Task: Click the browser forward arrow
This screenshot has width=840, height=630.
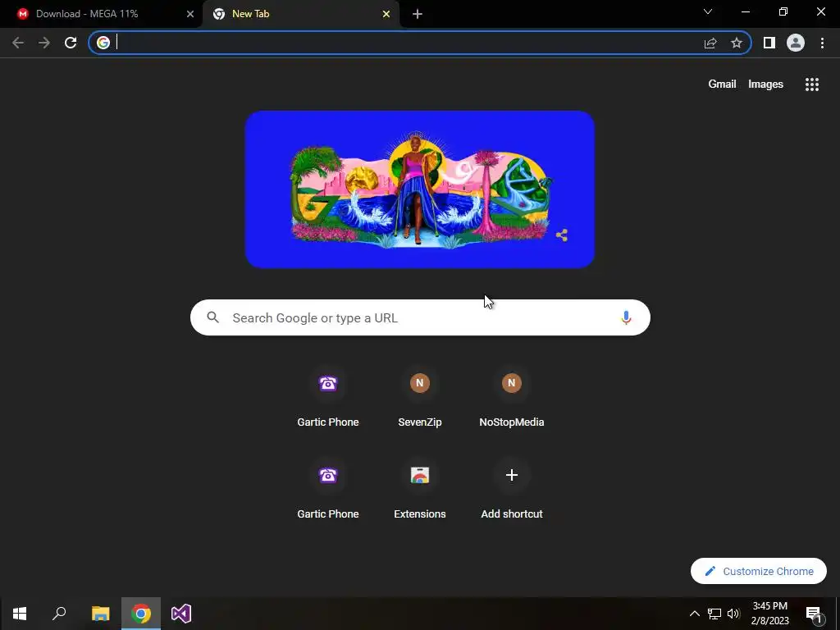Action: click(x=44, y=43)
